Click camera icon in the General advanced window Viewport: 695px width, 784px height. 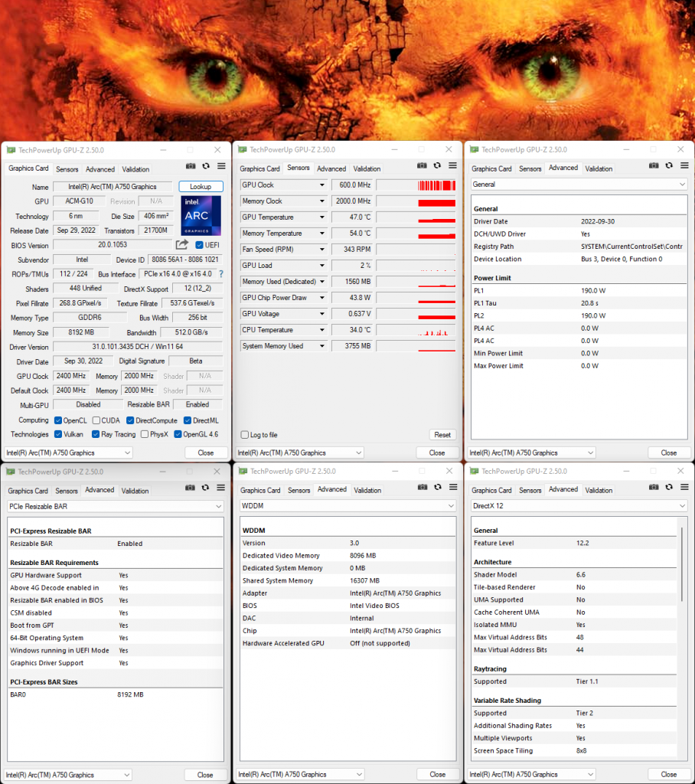point(654,165)
